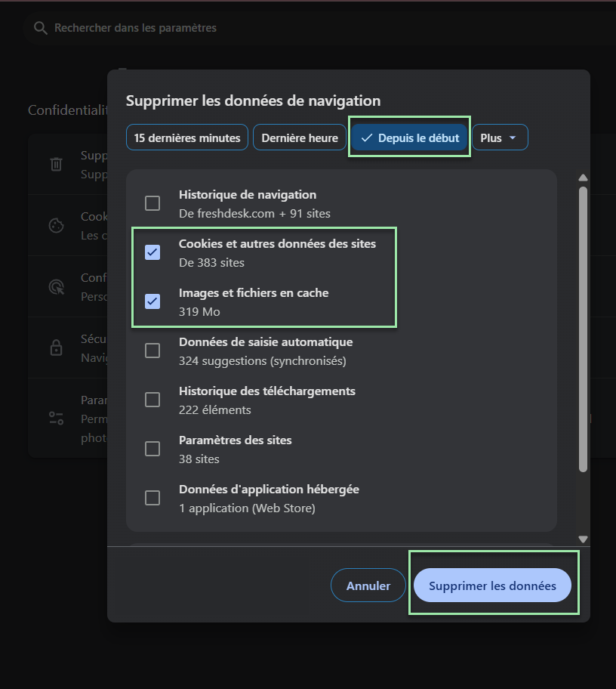
Task: Click the privacy guide cursor icon
Action: pyautogui.click(x=56, y=286)
